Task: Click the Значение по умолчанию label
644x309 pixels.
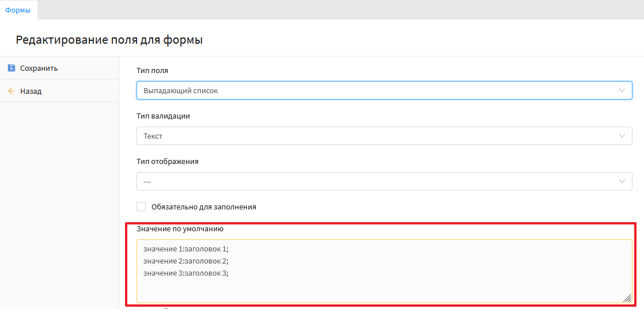Action: (x=180, y=228)
